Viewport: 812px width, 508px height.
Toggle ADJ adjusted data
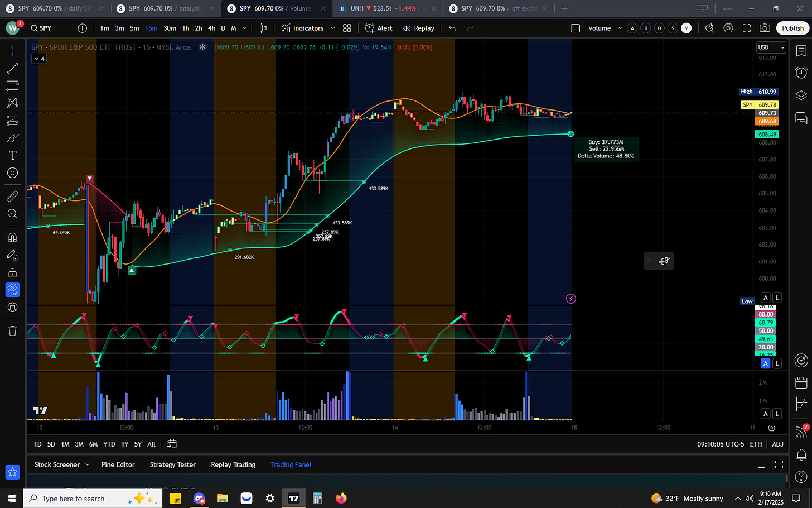[x=777, y=444]
